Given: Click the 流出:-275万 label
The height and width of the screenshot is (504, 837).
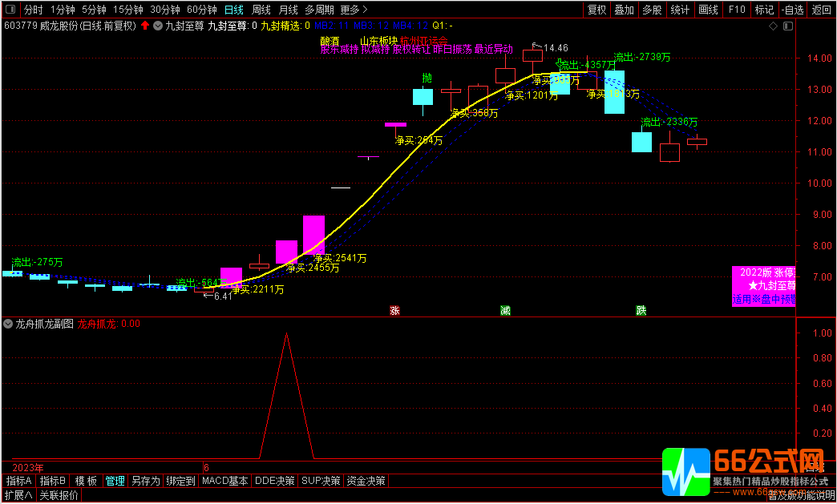Looking at the screenshot, I should [38, 262].
